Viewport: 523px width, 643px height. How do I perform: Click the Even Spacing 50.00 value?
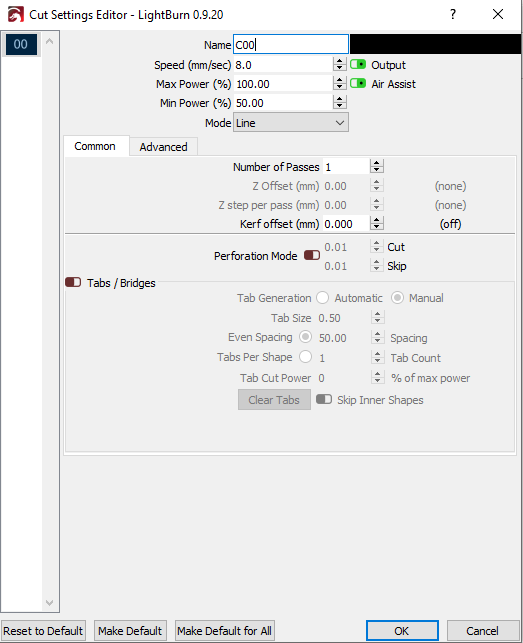point(333,338)
